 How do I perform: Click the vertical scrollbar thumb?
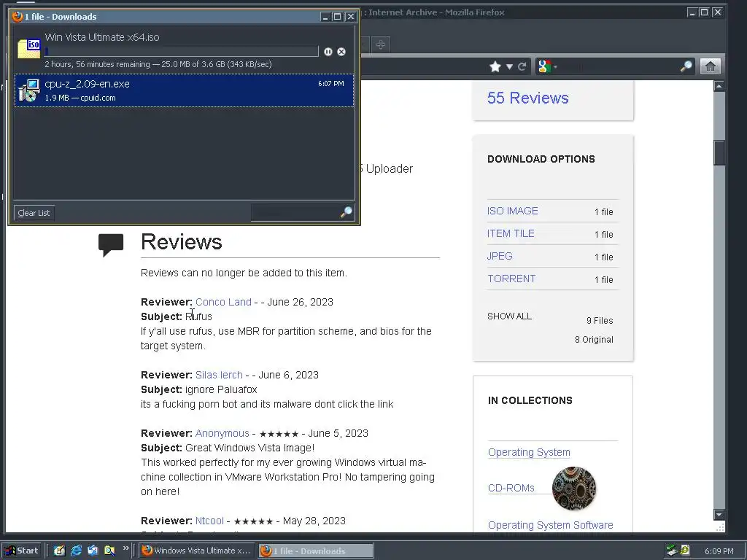719,152
